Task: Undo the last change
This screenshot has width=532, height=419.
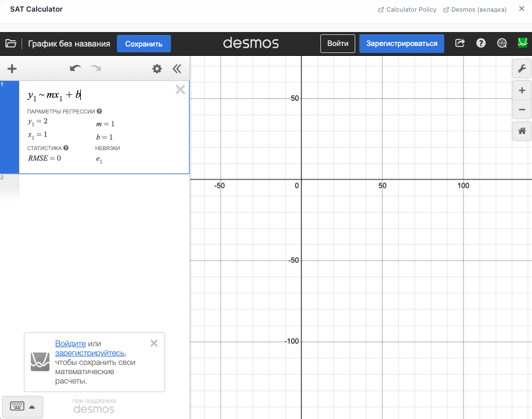Action: (x=75, y=68)
